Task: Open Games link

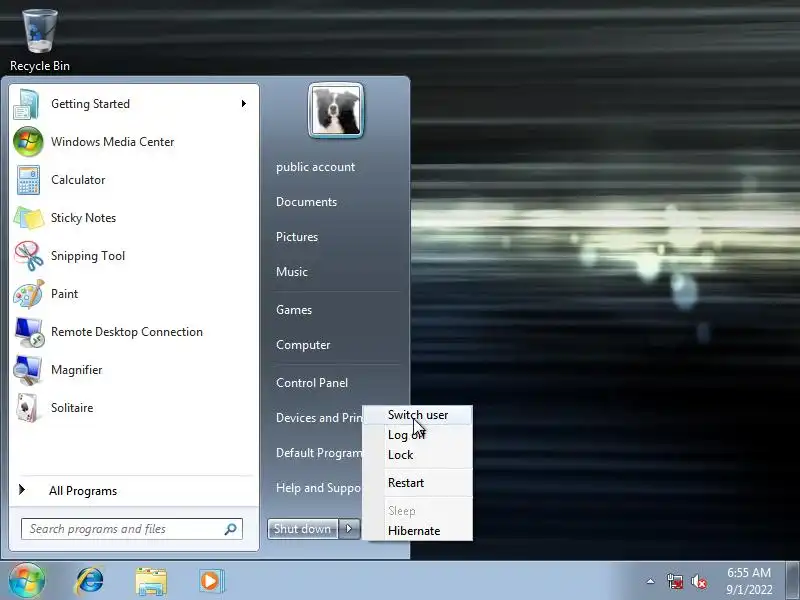Action: 294,310
